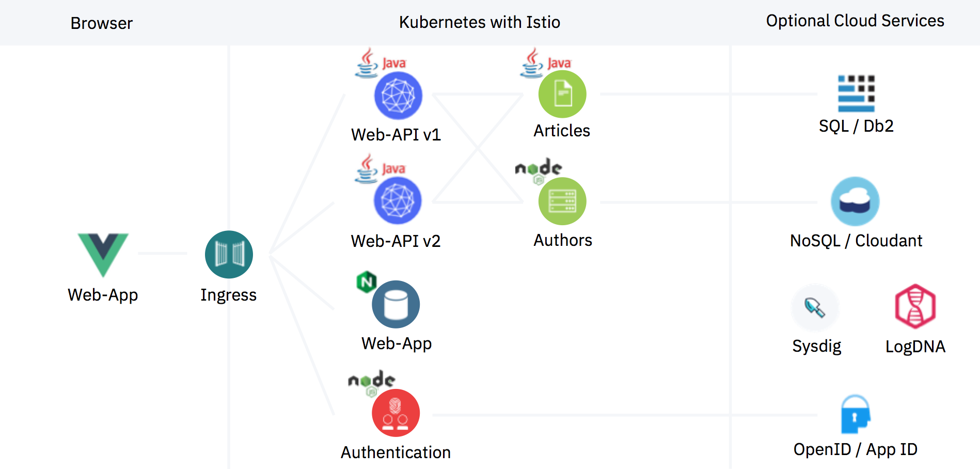Click the Articles label
The width and height of the screenshot is (980, 469).
tap(562, 131)
